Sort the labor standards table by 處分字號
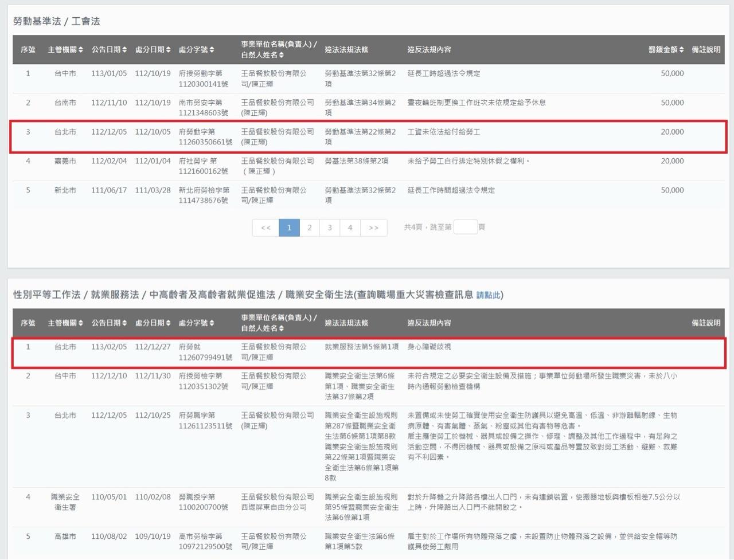Viewport: 734px width, 560px height. point(196,50)
